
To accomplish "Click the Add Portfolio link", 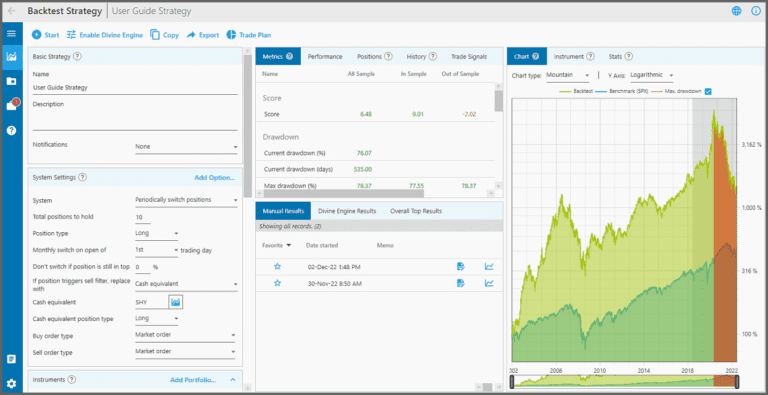I will coord(193,379).
